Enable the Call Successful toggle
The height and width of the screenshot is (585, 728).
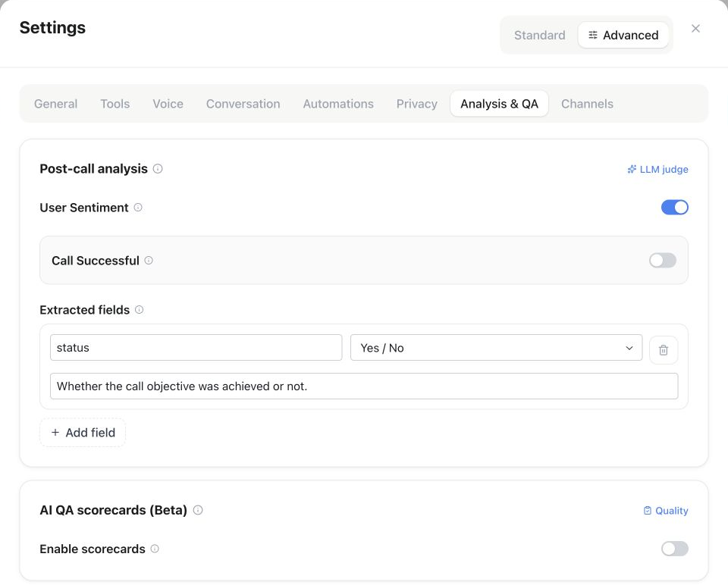pos(662,260)
